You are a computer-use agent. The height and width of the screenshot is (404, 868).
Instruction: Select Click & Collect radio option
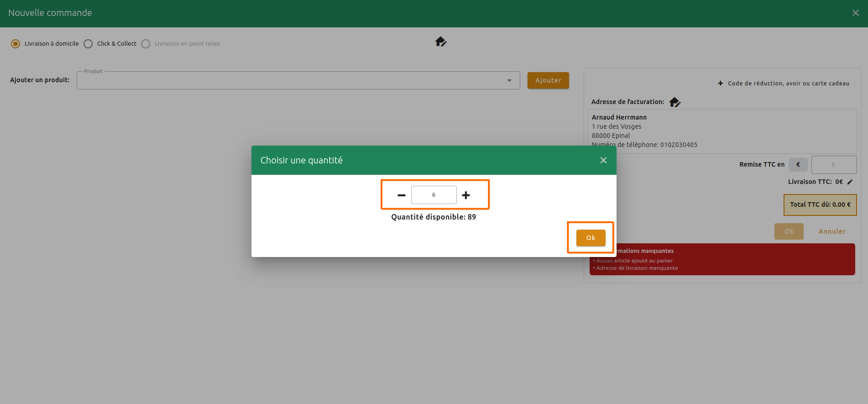pos(88,44)
